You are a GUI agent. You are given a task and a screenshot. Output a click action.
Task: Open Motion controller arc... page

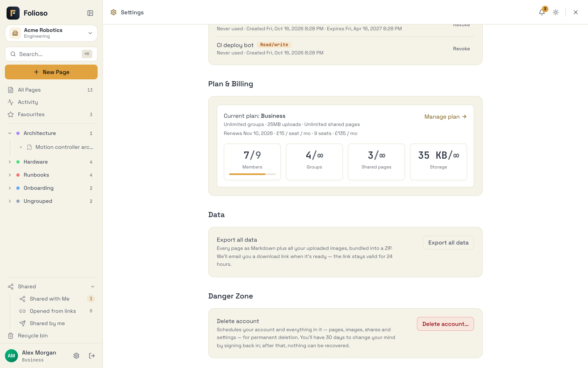pos(57,147)
